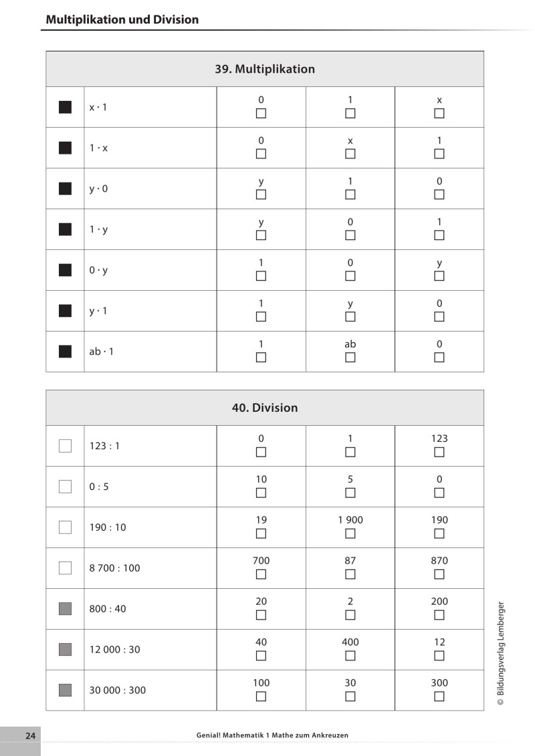This screenshot has width=535, height=756.
Task: Tick 123 checkbox for 123 : 1
Action: click(439, 452)
